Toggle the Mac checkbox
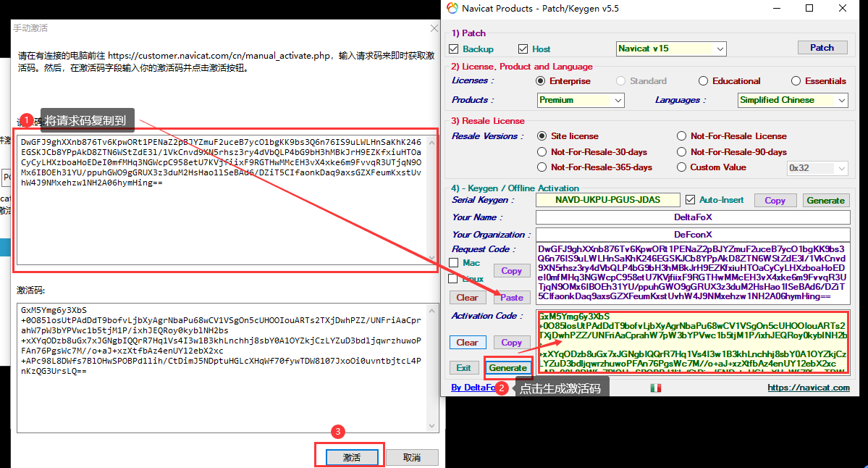Viewport: 868px width, 468px height. point(454,262)
